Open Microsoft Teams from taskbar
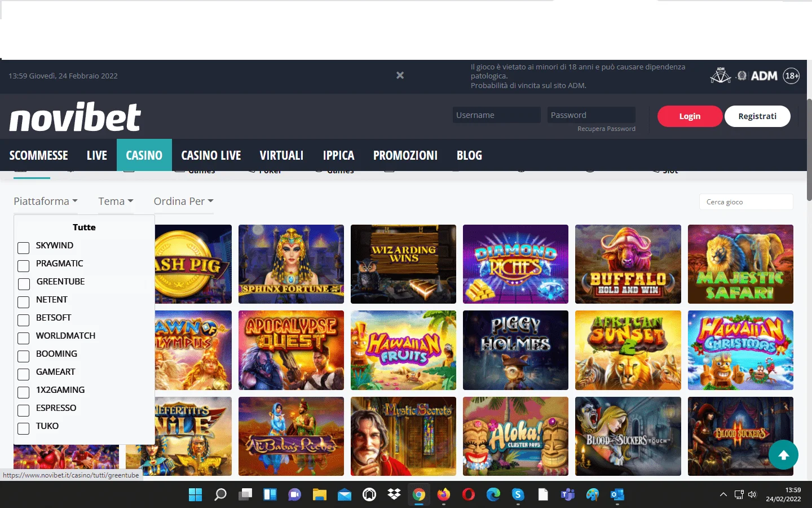Image resolution: width=812 pixels, height=508 pixels. point(568,495)
